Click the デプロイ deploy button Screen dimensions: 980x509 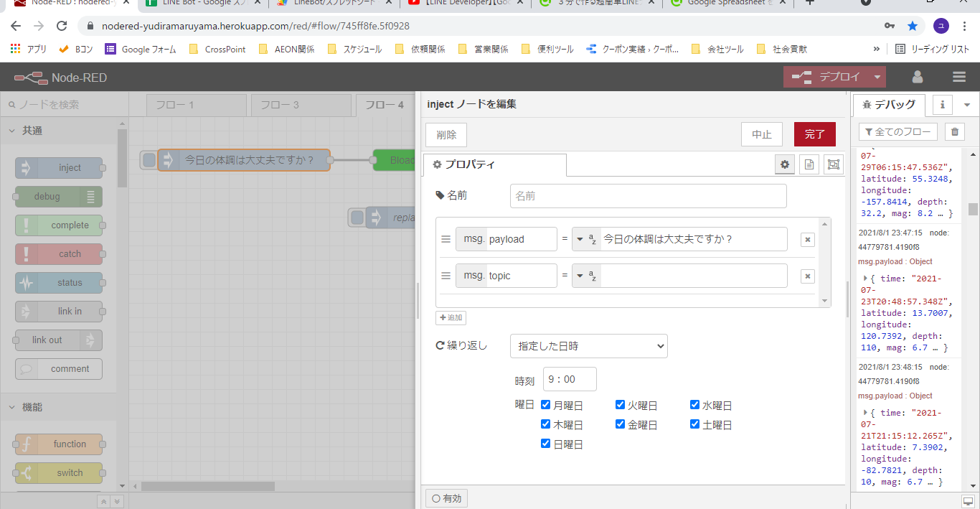[826, 77]
